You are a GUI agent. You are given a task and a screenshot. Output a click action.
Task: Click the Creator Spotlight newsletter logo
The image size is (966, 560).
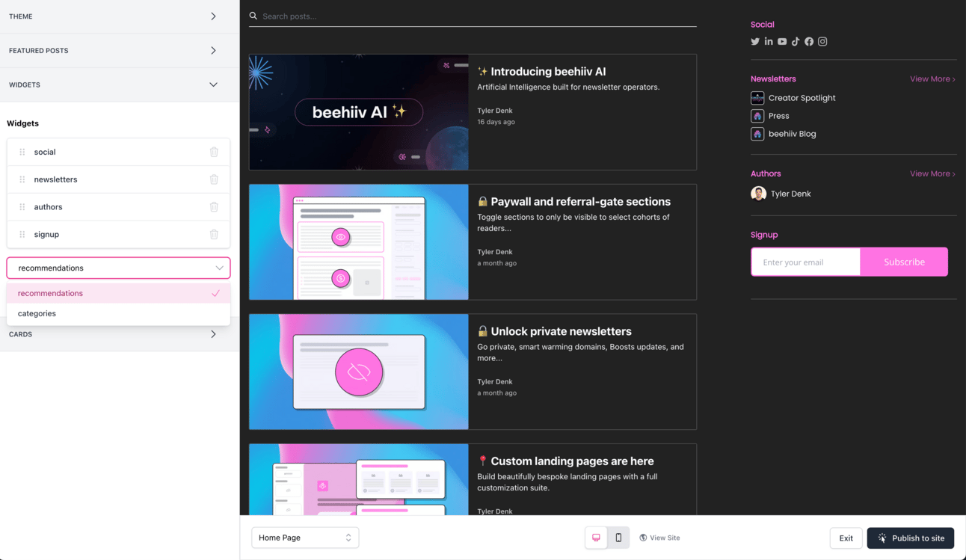click(x=757, y=98)
